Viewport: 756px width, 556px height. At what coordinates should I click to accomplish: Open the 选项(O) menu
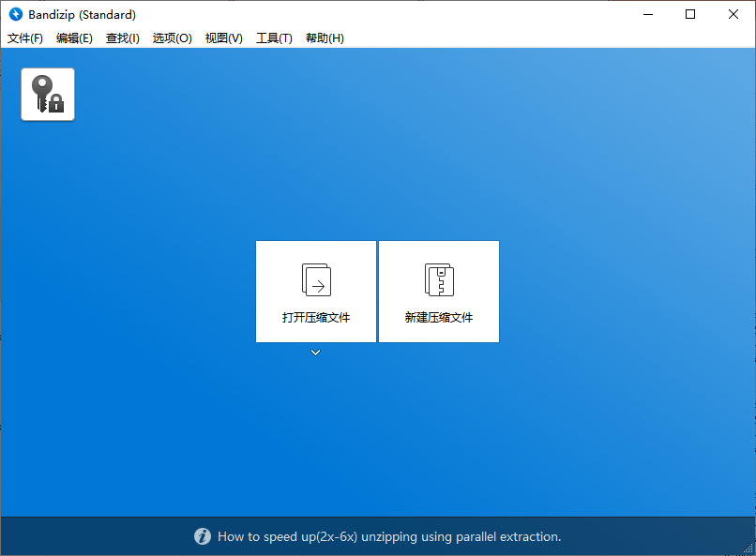[x=172, y=38]
